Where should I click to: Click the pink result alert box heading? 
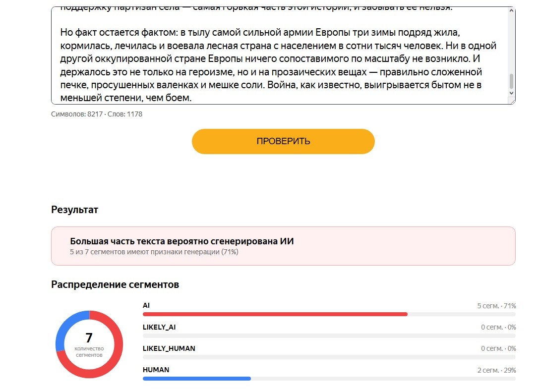click(x=182, y=241)
